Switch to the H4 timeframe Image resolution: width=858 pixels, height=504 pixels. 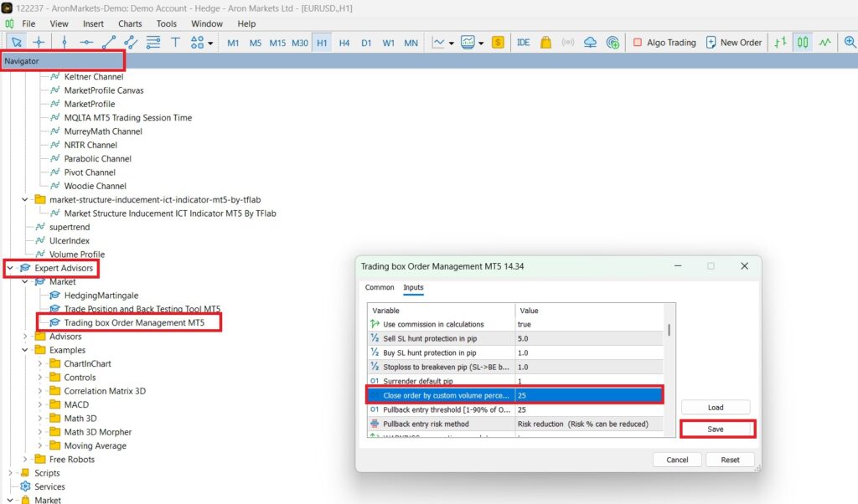coord(344,43)
